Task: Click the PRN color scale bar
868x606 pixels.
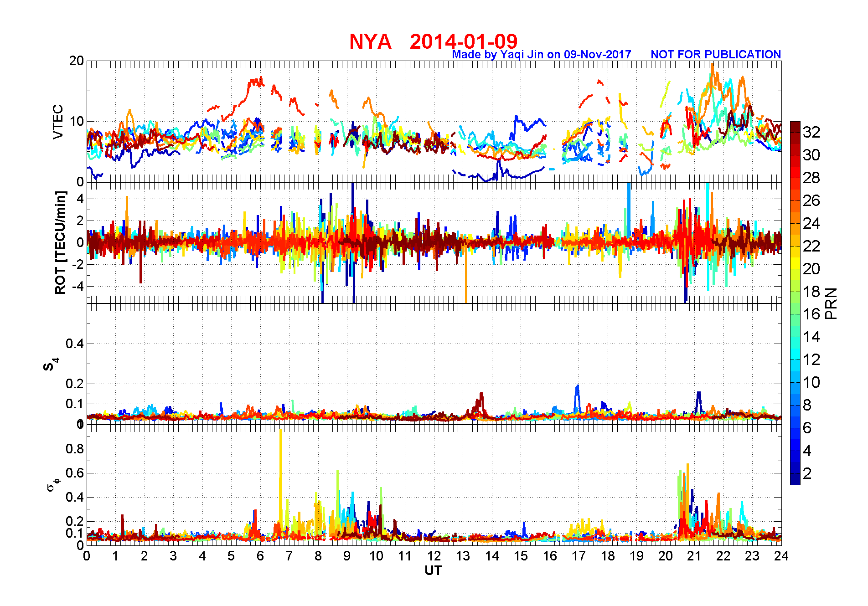Action: click(795, 303)
